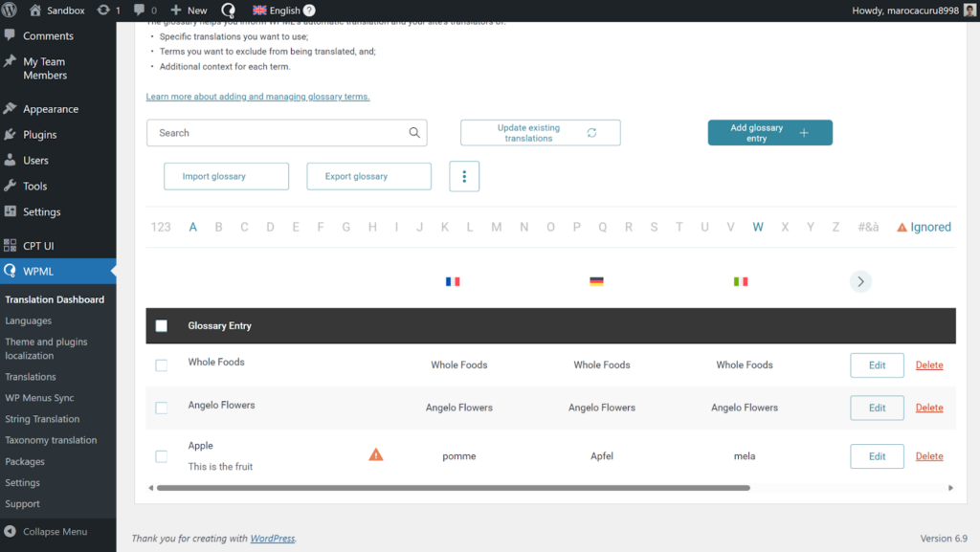Click the CPT UI sidebar icon
The width and height of the screenshot is (980, 552).
pyautogui.click(x=10, y=245)
